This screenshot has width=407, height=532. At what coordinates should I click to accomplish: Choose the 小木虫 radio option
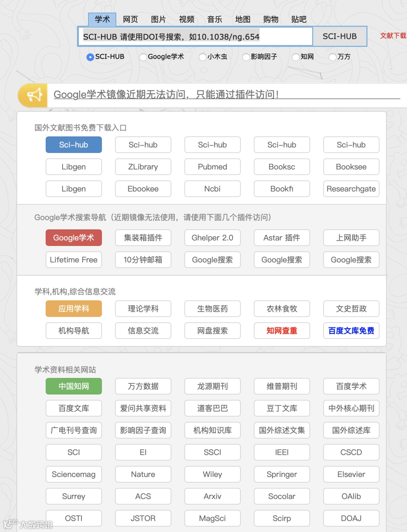(203, 57)
